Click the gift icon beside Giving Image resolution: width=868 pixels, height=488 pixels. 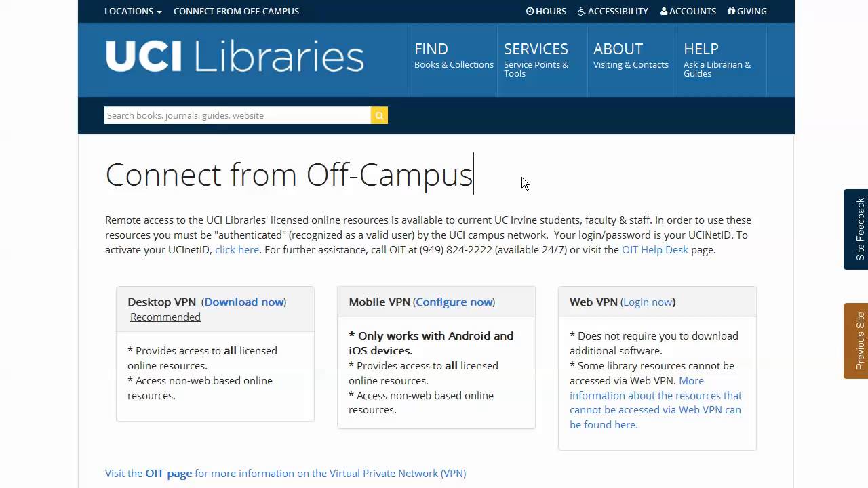[731, 11]
